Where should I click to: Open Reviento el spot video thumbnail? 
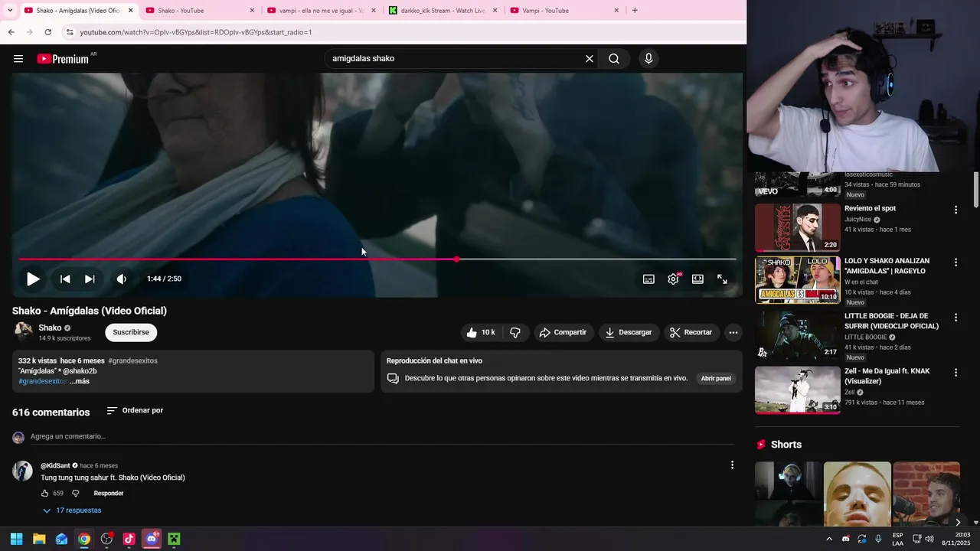[x=798, y=227]
